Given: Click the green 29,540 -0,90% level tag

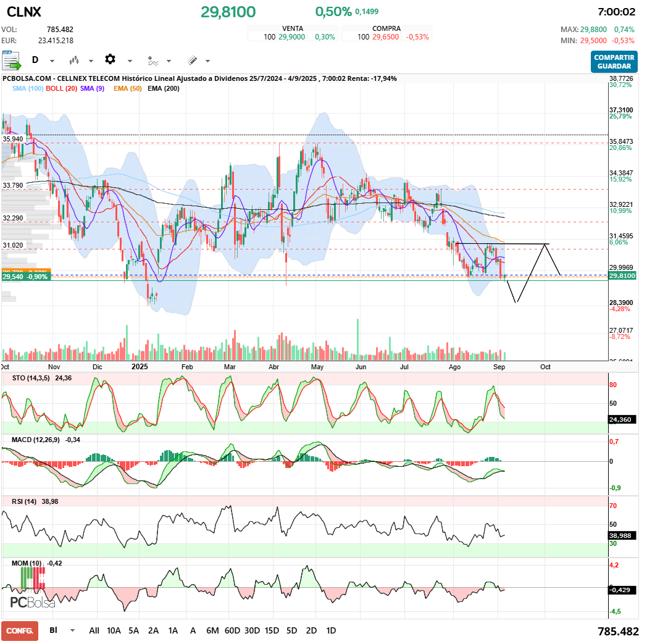Looking at the screenshot, I should pyautogui.click(x=26, y=277).
